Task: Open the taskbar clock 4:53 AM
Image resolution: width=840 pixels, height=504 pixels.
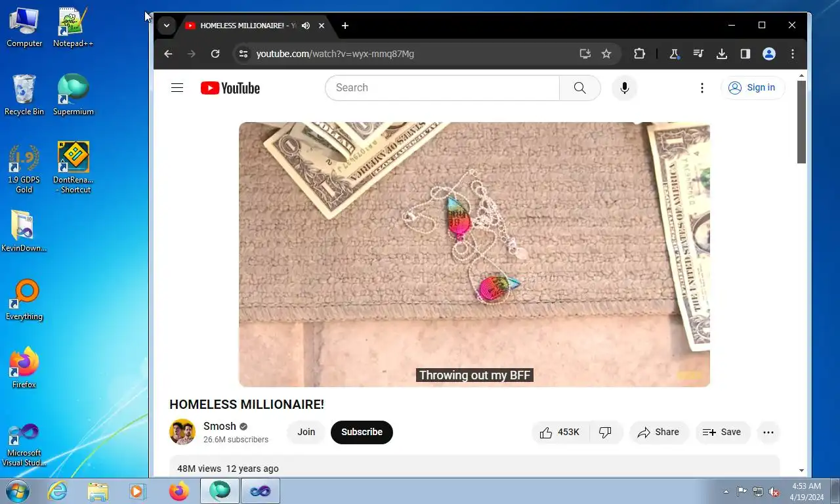Action: [x=807, y=492]
